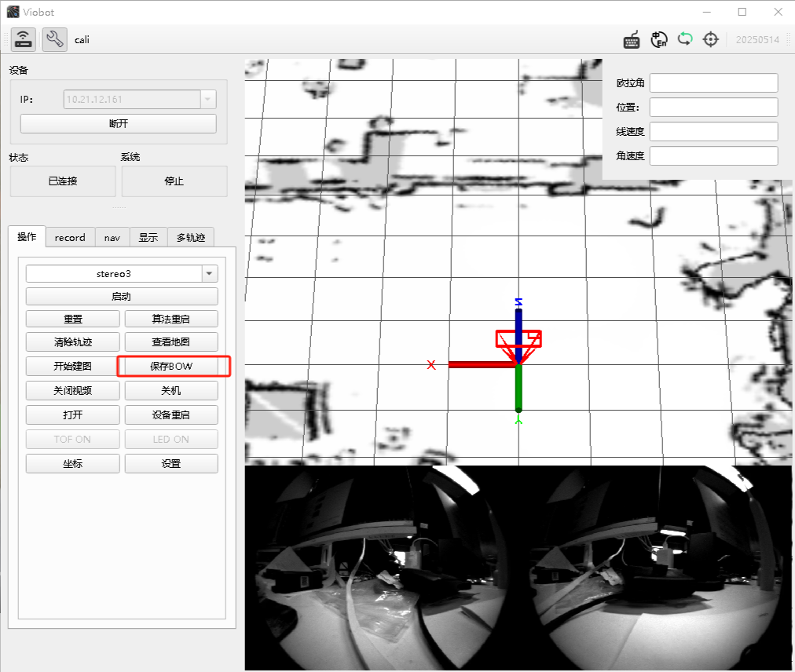Click the Viobot app logo in title bar

[13, 12]
